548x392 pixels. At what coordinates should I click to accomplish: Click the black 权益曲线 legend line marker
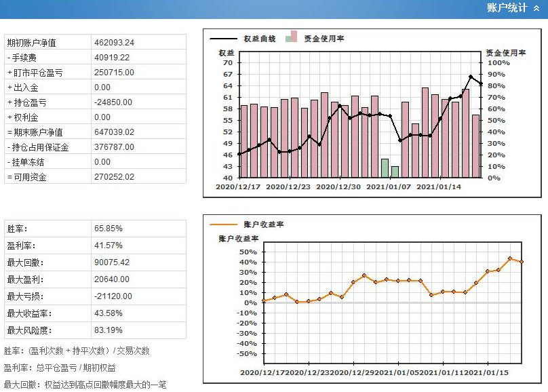click(221, 39)
